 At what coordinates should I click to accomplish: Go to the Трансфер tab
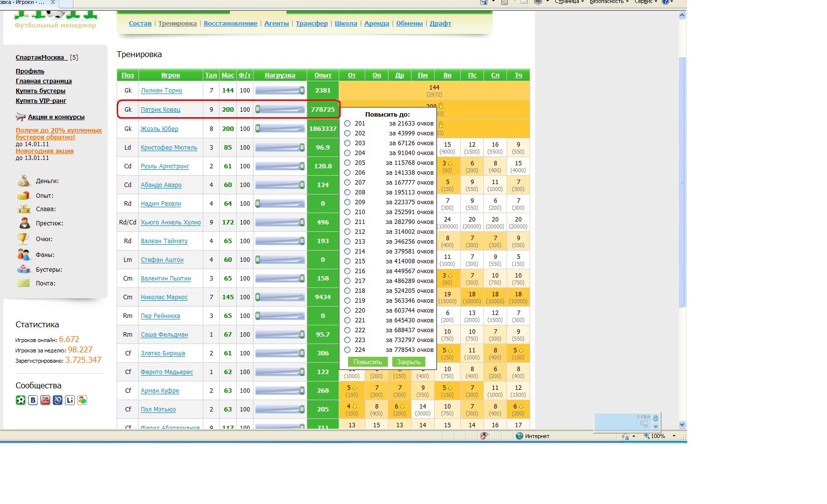pyautogui.click(x=312, y=23)
